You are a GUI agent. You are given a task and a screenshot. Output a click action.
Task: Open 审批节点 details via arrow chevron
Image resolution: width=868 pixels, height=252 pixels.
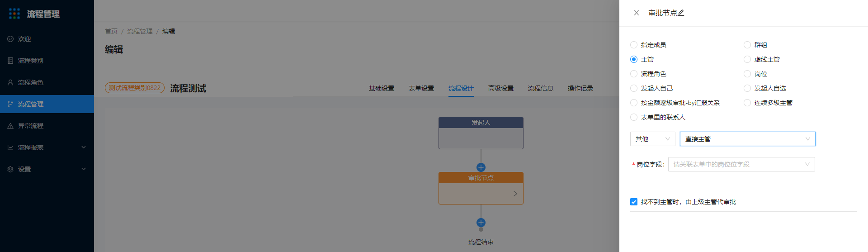click(515, 194)
